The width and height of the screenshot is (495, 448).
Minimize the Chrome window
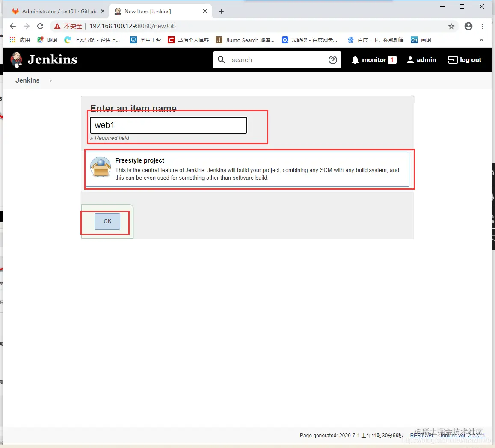442,6
